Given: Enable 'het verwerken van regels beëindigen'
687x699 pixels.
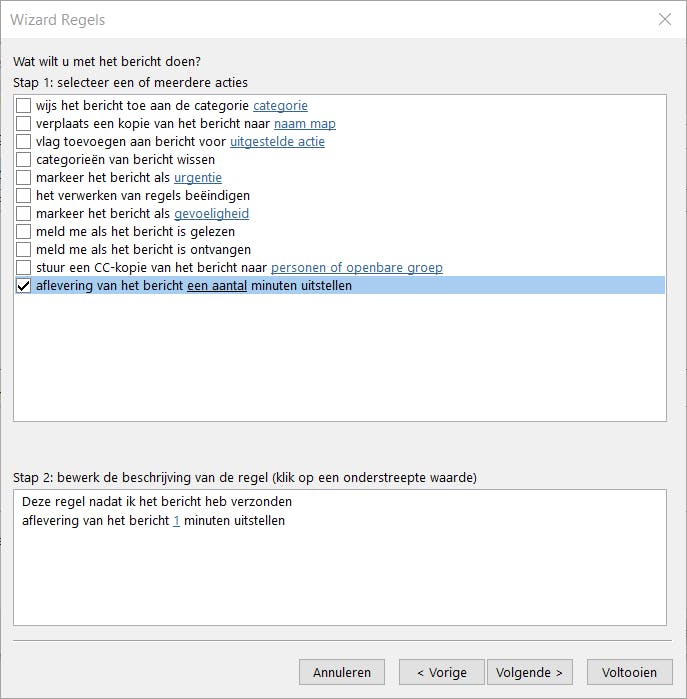Looking at the screenshot, I should pos(24,196).
